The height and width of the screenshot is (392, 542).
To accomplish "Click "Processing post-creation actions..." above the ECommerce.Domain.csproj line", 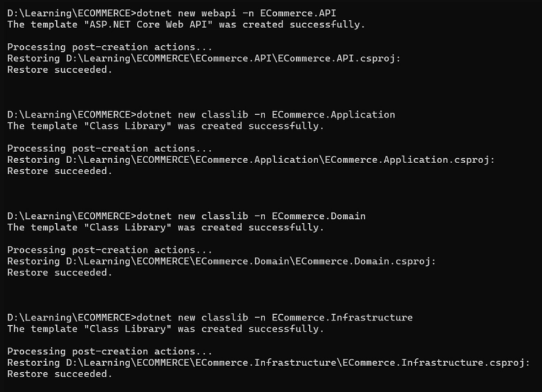I will pyautogui.click(x=109, y=250).
